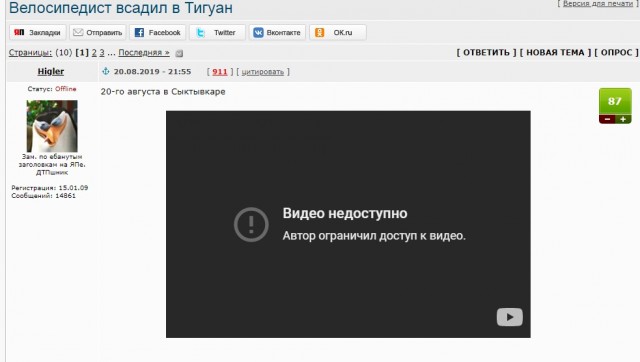The width and height of the screenshot is (640, 362).
Task: Upvote the post with the plus button
Action: point(623,119)
